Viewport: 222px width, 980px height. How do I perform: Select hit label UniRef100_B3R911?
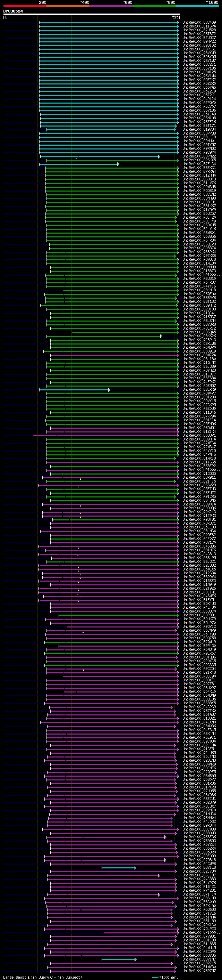[x=199, y=477]
